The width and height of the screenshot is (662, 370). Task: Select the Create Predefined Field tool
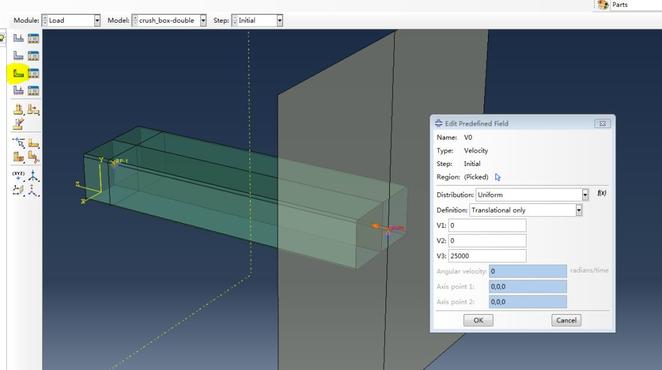coord(18,73)
